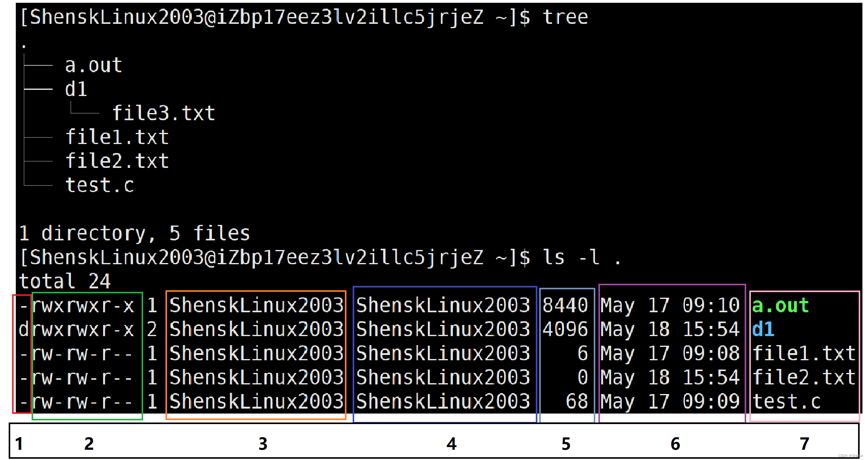Select 'file1.txt' in tree output
Screen dimensions: 868x460
click(x=117, y=137)
